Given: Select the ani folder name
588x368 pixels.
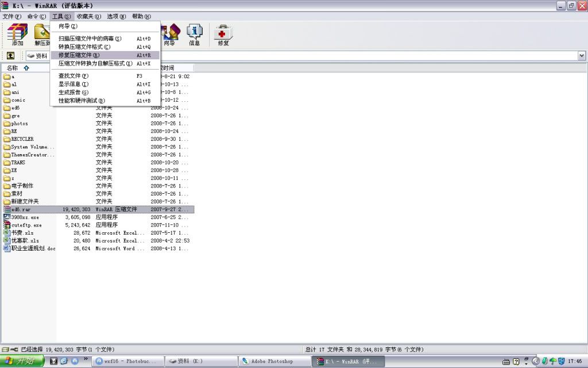Looking at the screenshot, I should (x=15, y=92).
